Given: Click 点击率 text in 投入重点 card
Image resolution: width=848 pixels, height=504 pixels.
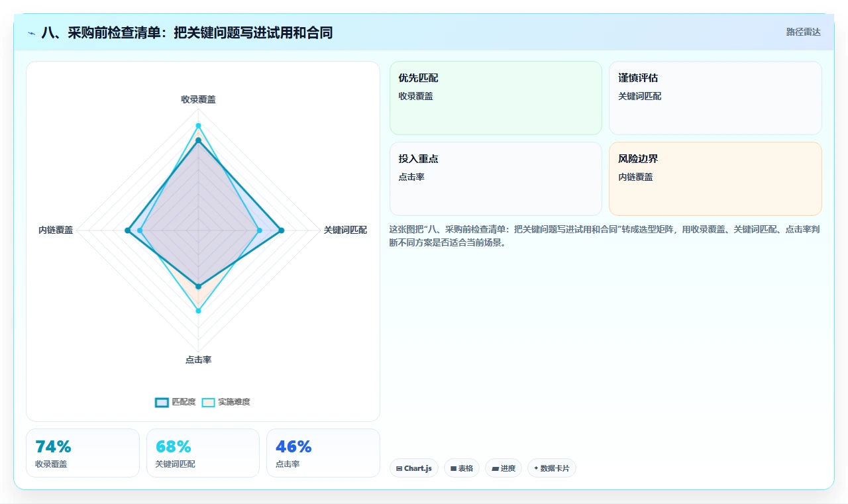Looking at the screenshot, I should pos(411,177).
